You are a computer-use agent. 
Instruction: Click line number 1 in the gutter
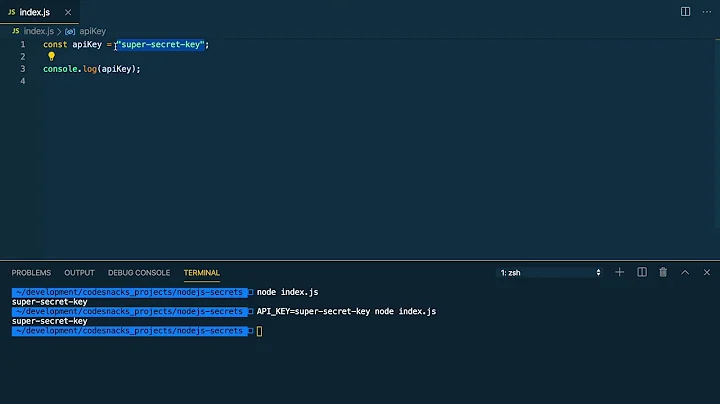(23, 45)
